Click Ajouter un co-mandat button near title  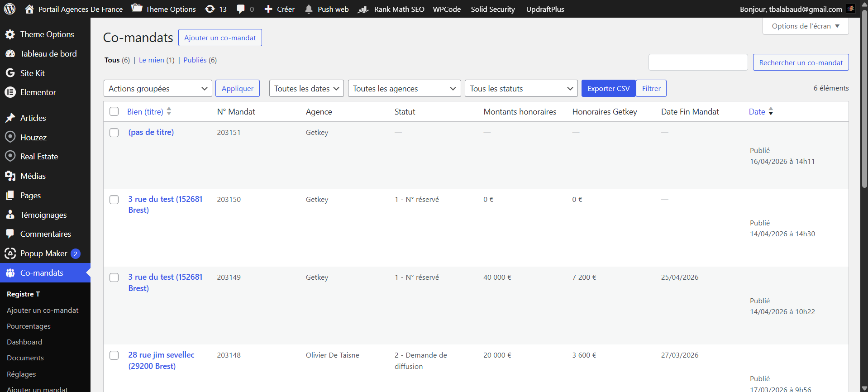(x=220, y=38)
